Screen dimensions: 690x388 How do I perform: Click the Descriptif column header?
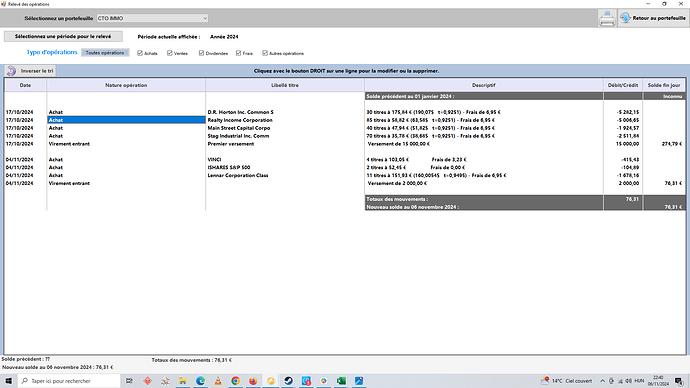point(484,85)
